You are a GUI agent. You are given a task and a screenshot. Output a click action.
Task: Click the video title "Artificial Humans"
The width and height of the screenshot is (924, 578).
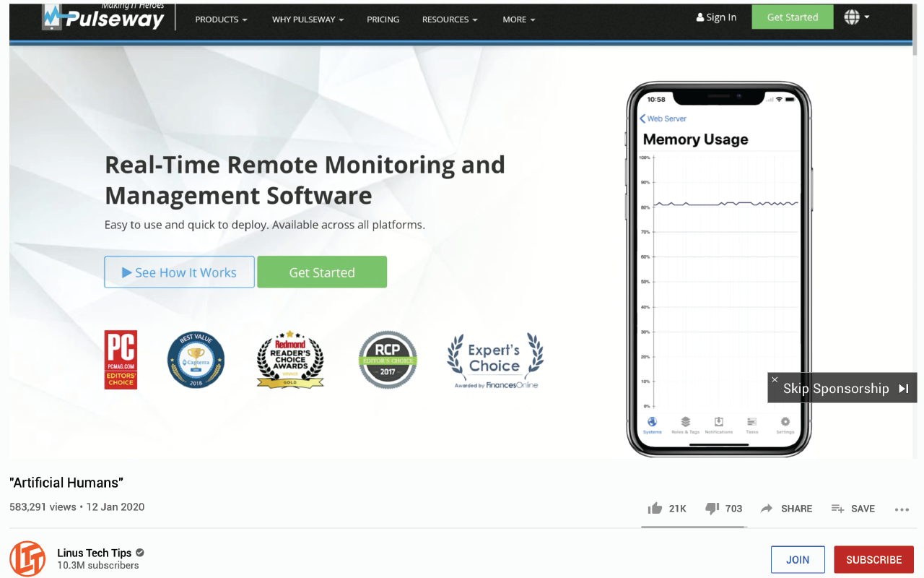pyautogui.click(x=66, y=483)
